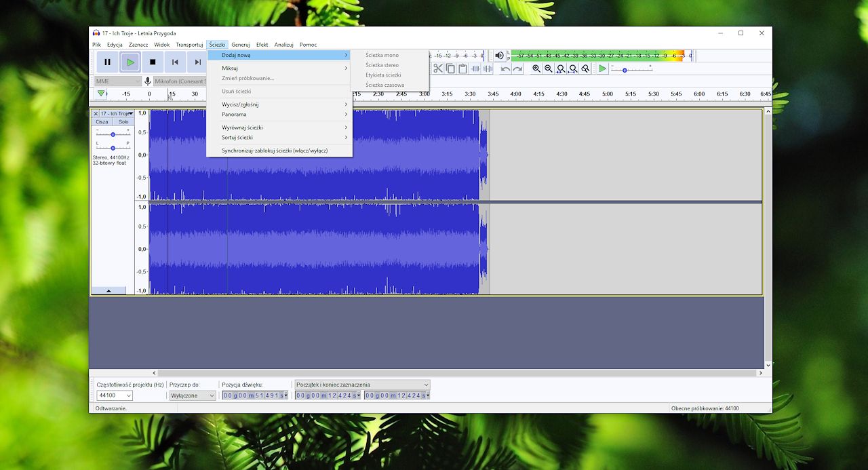Click the playback speaker volume icon
Image resolution: width=868 pixels, height=470 pixels.
pyautogui.click(x=499, y=56)
